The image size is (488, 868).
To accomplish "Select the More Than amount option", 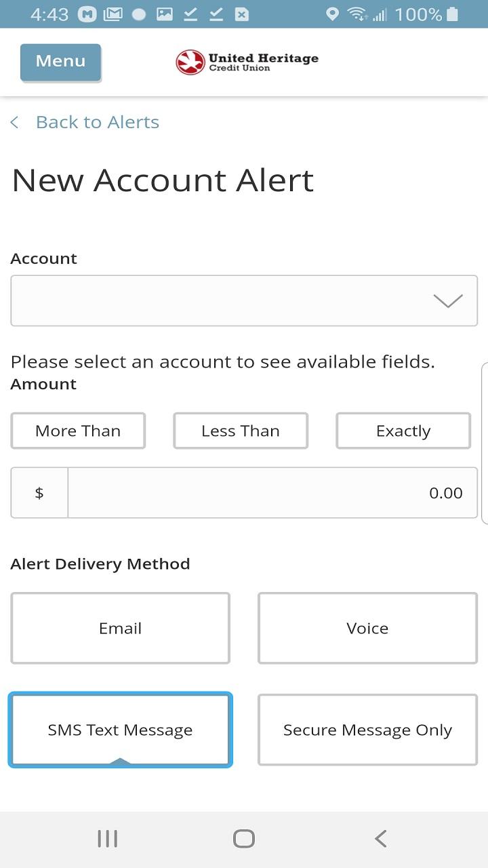I will 78,431.
